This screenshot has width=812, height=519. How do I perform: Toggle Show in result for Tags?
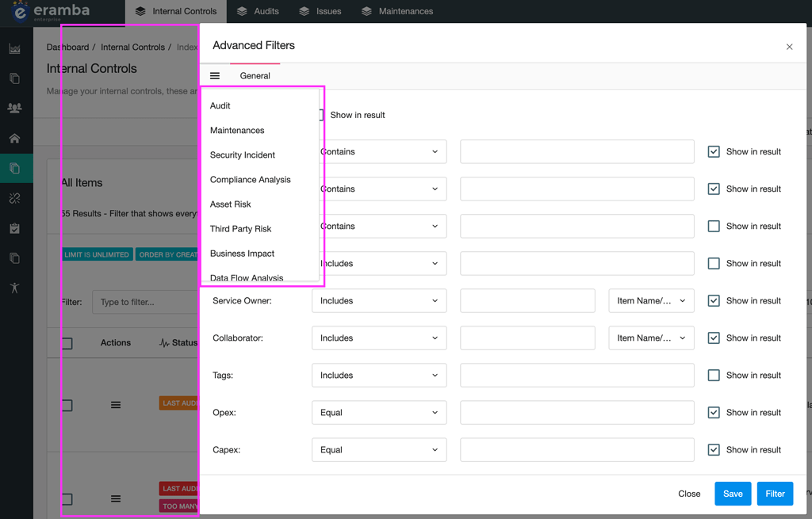click(x=714, y=375)
